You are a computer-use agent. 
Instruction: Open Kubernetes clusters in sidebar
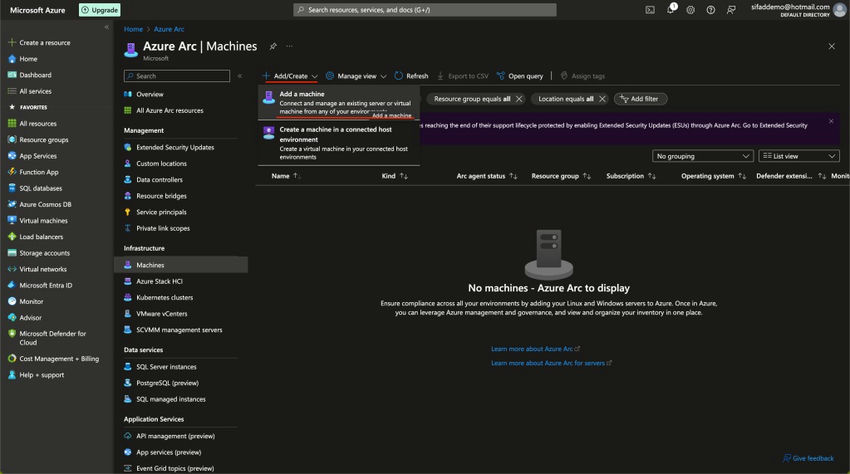(164, 297)
